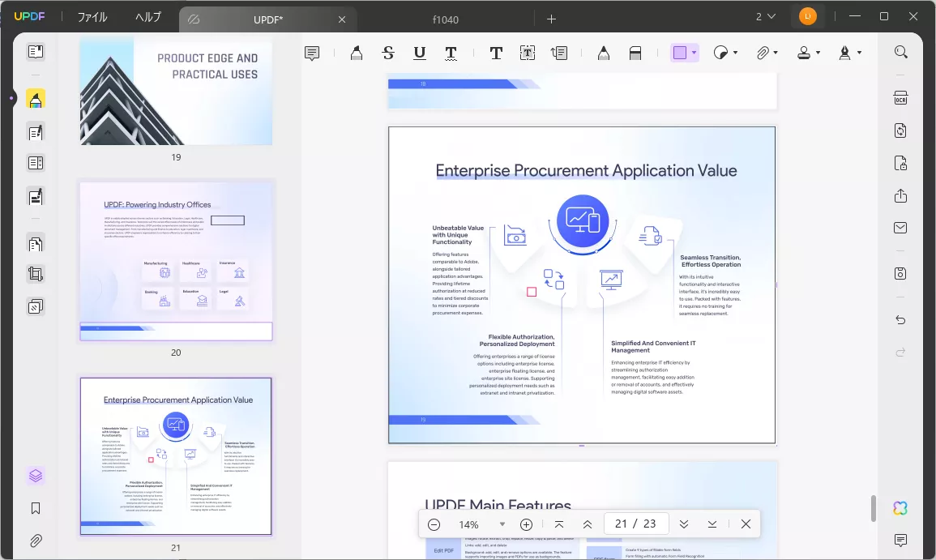Screen dimensions: 936x560
Task: Open the ファイル menu
Action: (92, 17)
